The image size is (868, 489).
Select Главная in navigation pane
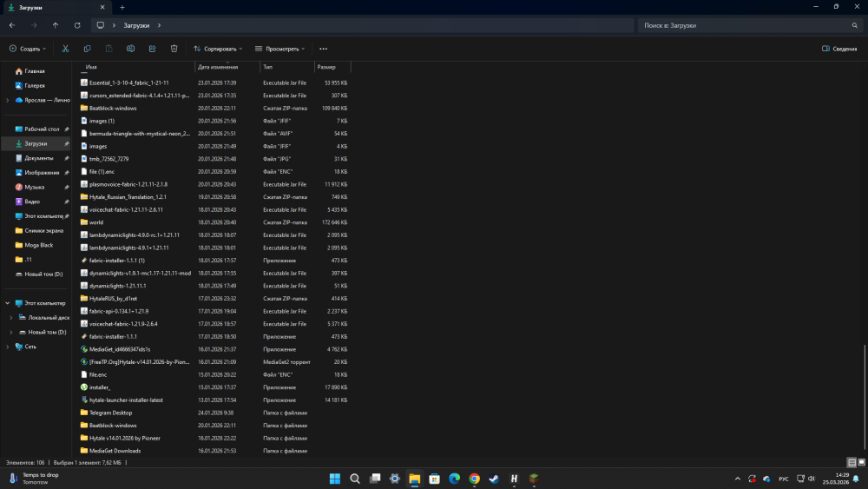tap(36, 71)
